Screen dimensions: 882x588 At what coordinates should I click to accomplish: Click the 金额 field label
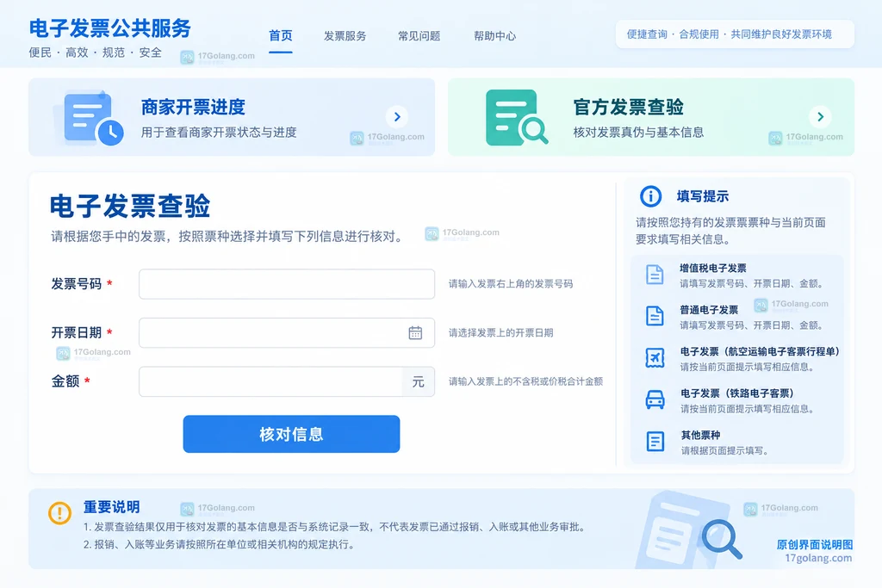65,381
